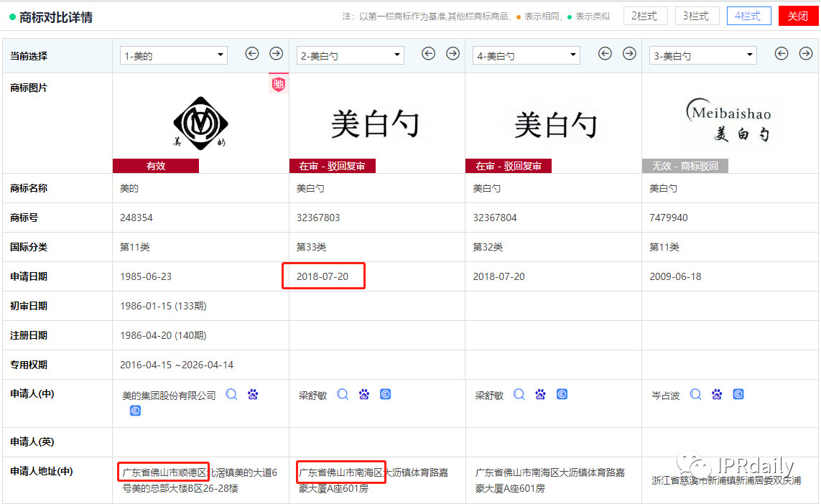
Task: Click magnifier icon beside 梁舒敏 in 2-美白勺 column
Action: (343, 395)
